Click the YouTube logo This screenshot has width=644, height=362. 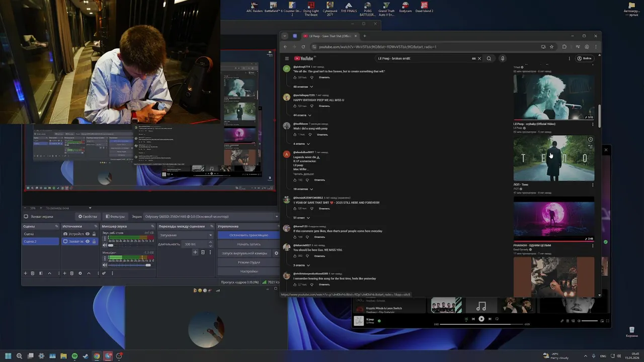pyautogui.click(x=303, y=58)
